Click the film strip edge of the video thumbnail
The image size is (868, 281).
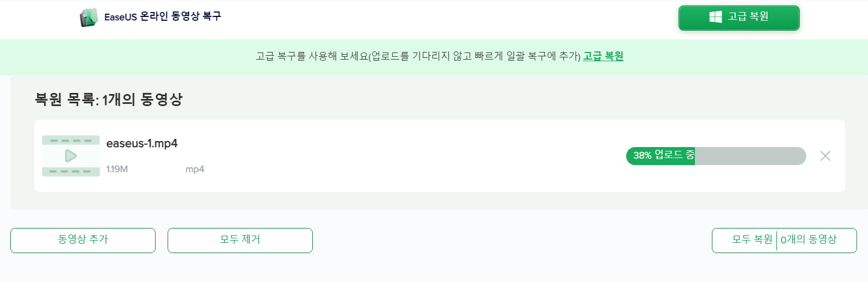(71, 140)
